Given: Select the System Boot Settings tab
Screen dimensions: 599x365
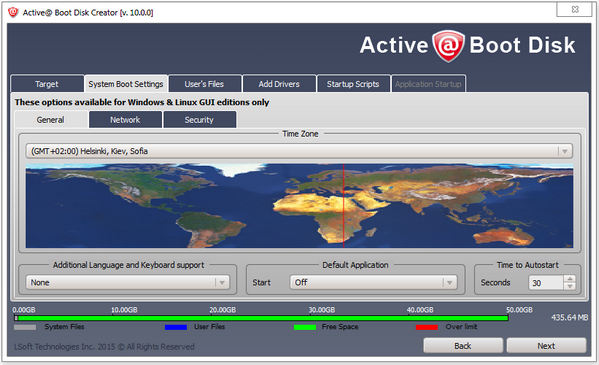Looking at the screenshot, I should 126,84.
